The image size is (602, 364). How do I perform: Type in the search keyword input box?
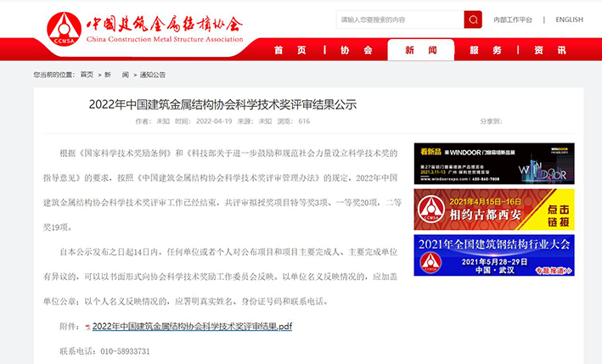[399, 20]
